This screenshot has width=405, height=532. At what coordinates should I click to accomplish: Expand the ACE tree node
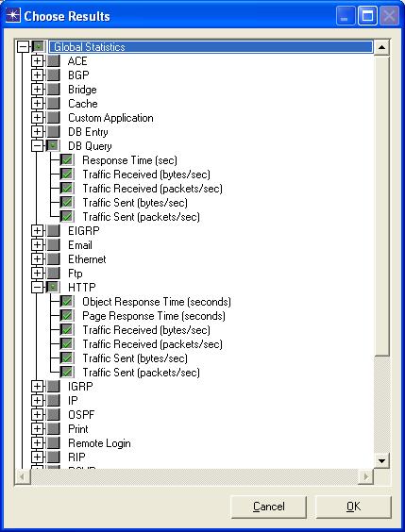(x=38, y=61)
